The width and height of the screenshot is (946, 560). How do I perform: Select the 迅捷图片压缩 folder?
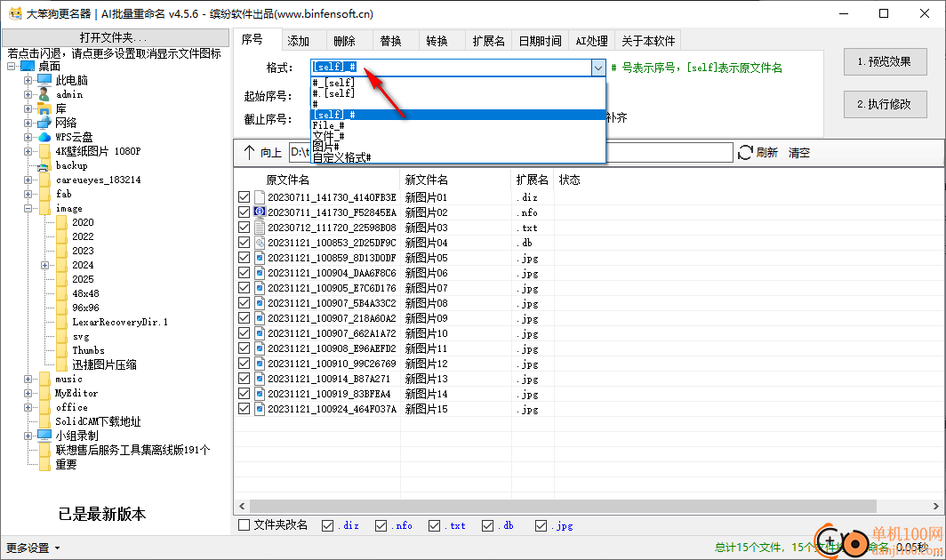104,364
